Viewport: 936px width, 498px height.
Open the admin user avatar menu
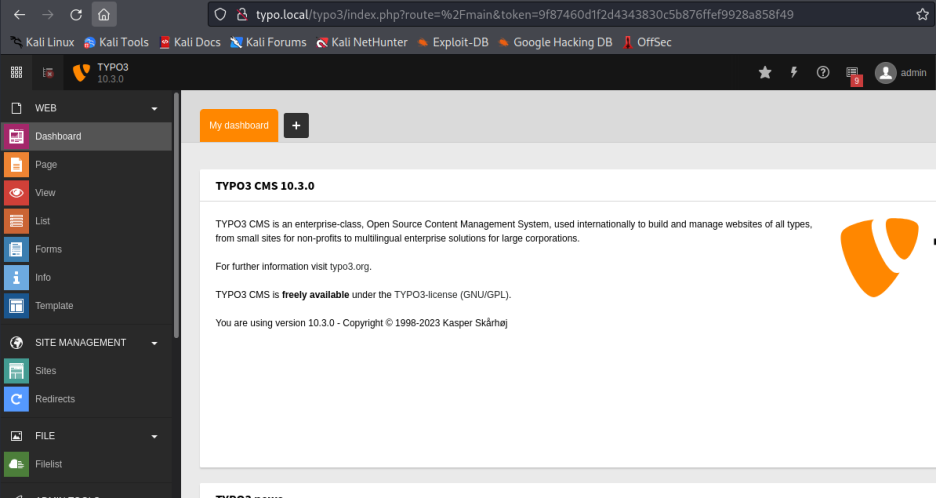[885, 73]
